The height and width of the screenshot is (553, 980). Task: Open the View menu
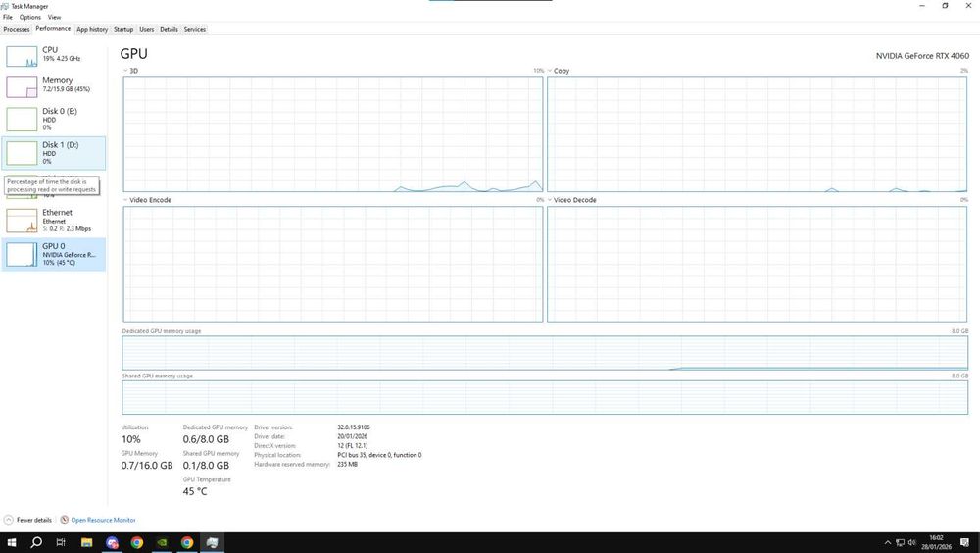54,17
